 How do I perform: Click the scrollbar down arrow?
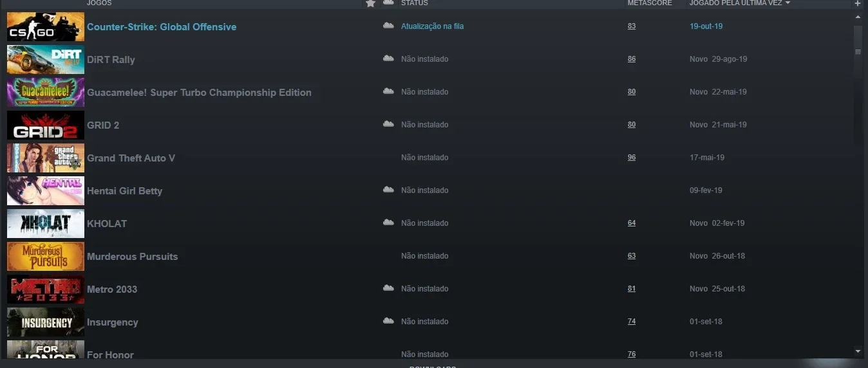click(x=857, y=351)
